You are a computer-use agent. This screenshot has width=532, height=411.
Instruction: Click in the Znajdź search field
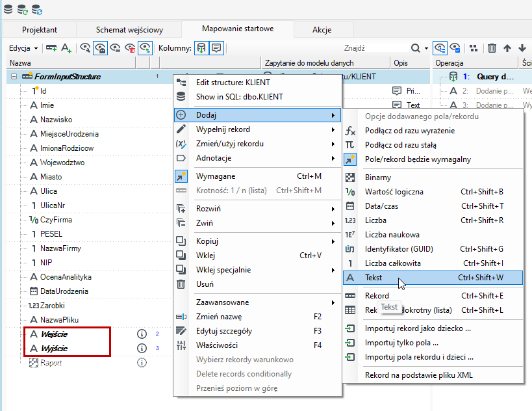(x=375, y=48)
